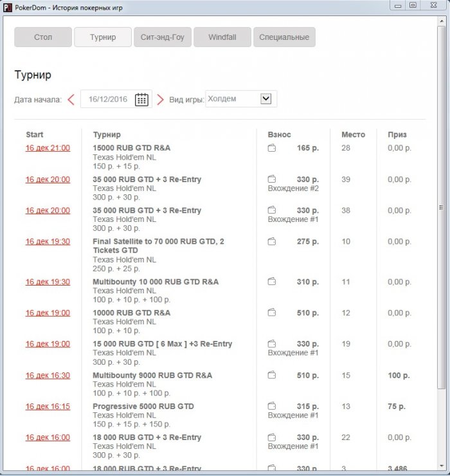Click 15 000 RUB GTD [ 6 Max ] title
The height and width of the screenshot is (476, 450).
click(x=163, y=344)
